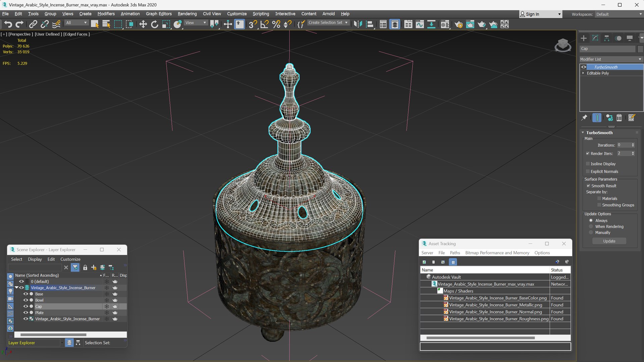Expand the Editable Poly stack entry
Screen dimensions: 644x362
583,73
